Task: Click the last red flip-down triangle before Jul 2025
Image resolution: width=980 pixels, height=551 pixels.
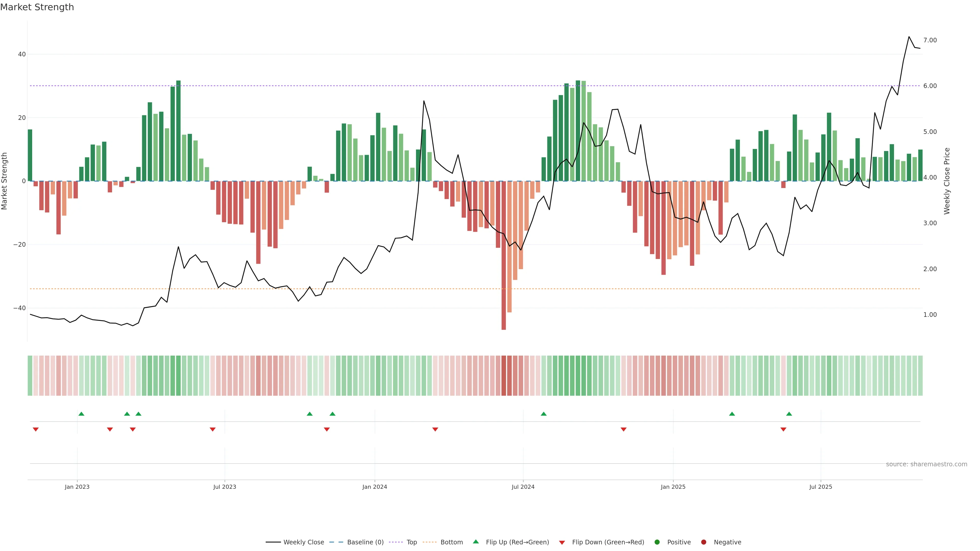Action: click(783, 429)
